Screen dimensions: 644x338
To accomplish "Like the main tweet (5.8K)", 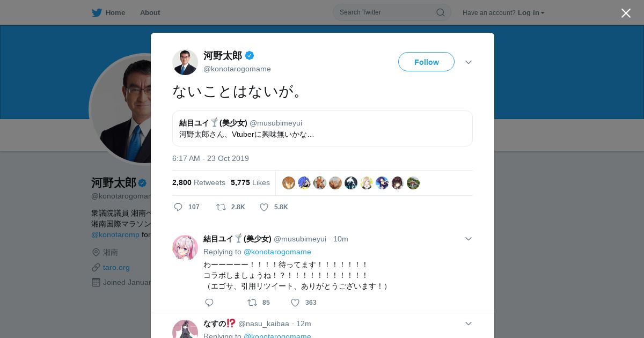I will point(264,207).
